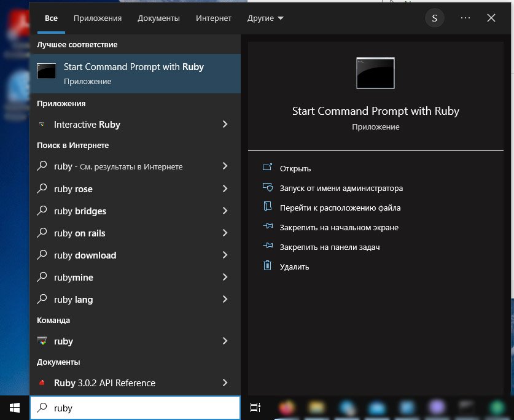Click pin icon beside 'Закрепить на начальном экране'
514x420 pixels.
pos(268,225)
